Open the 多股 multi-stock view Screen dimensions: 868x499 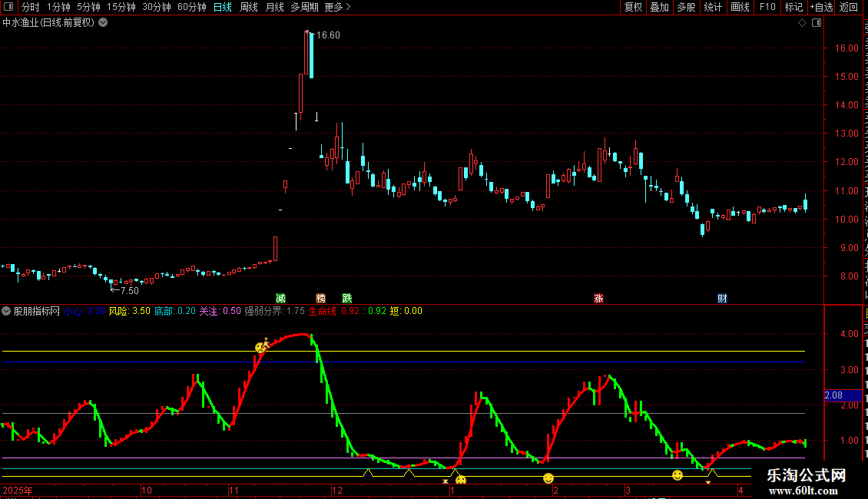pyautogui.click(x=686, y=7)
